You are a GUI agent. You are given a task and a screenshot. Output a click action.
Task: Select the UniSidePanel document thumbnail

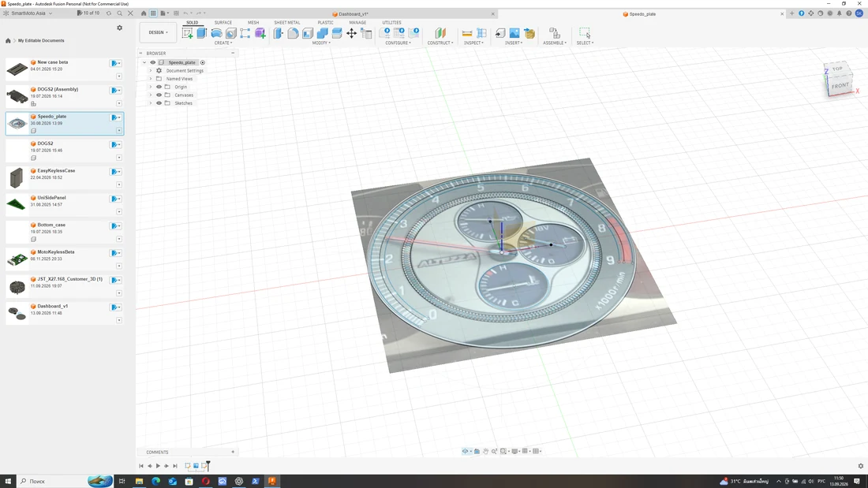pos(17,205)
